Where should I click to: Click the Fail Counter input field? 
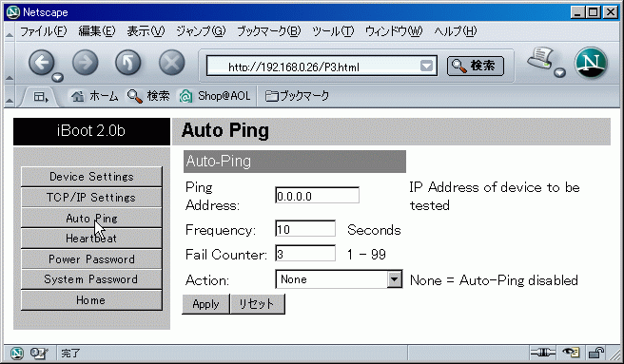point(305,254)
